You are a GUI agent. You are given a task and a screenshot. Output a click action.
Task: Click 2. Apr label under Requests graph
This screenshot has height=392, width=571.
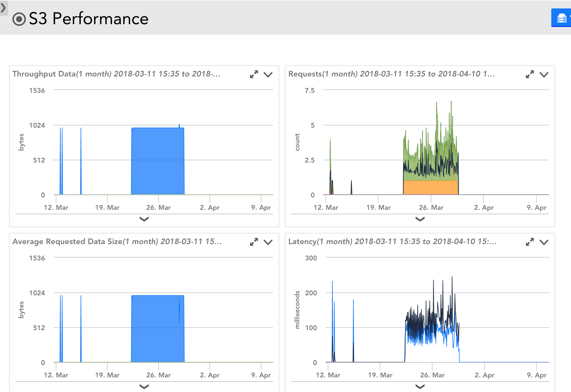point(484,208)
